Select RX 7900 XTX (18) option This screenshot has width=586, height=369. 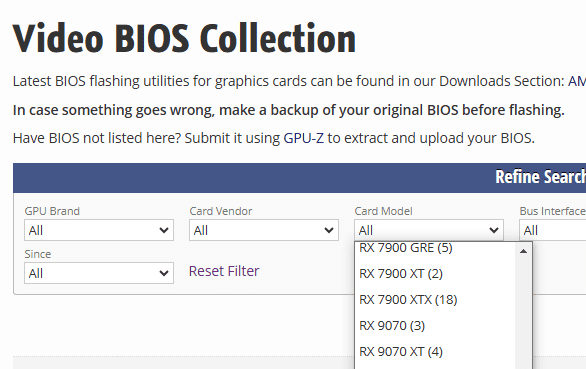click(435, 300)
